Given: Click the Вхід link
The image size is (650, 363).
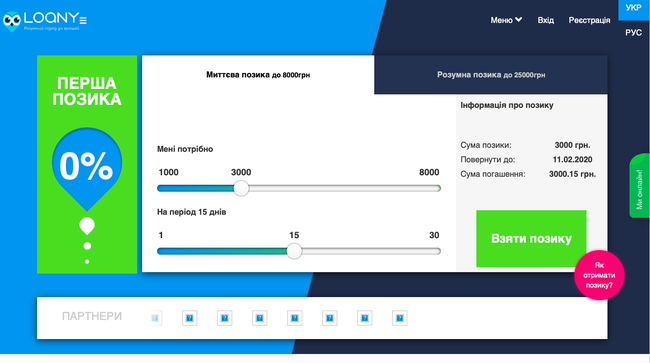Looking at the screenshot, I should coord(546,20).
